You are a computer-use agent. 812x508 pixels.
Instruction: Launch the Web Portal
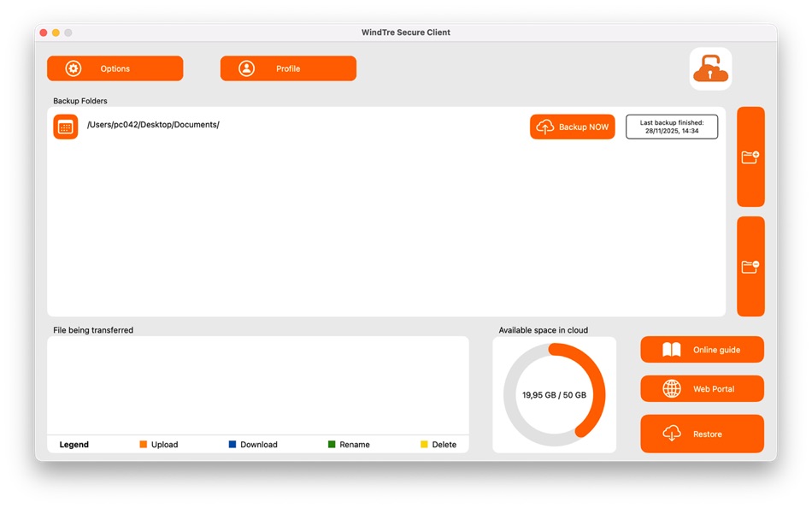(x=702, y=388)
